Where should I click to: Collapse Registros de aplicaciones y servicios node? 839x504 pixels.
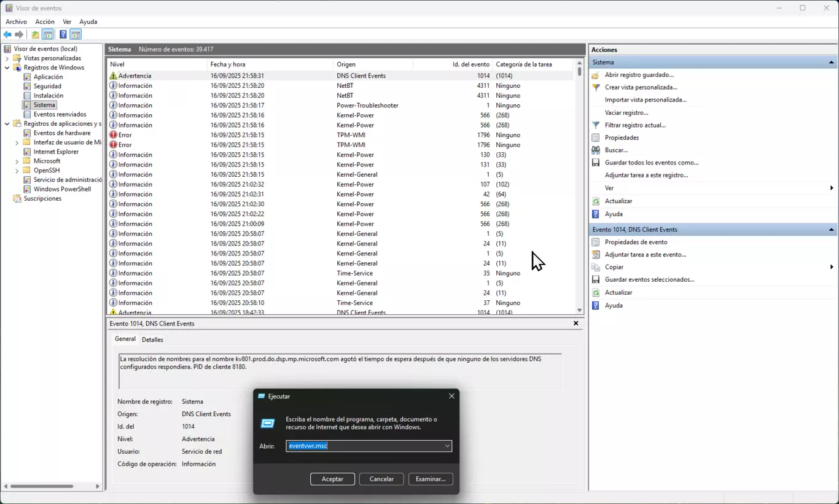pos(7,124)
